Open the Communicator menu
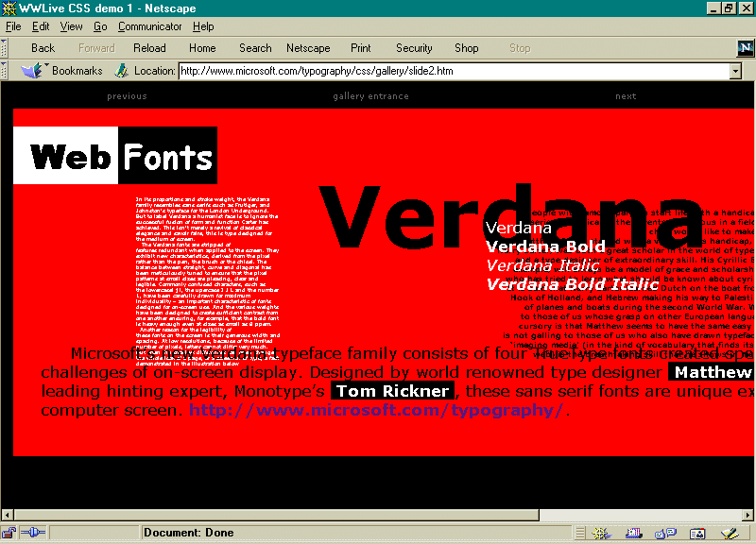Viewport: 756px width, 544px height. click(x=149, y=26)
